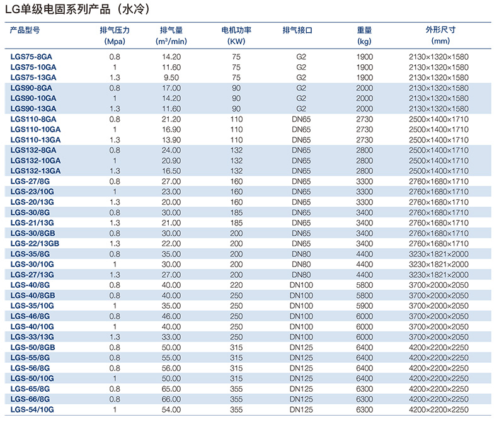
Task: Select model LGS-56/8G
Action: (x=30, y=368)
